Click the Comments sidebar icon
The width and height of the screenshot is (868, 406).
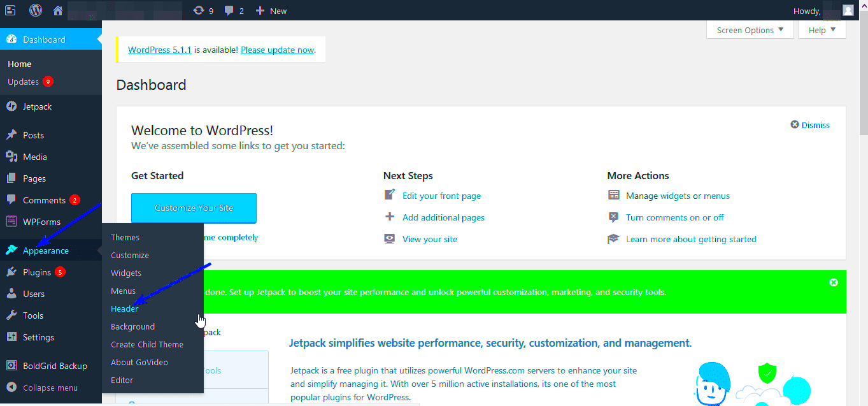(x=11, y=200)
